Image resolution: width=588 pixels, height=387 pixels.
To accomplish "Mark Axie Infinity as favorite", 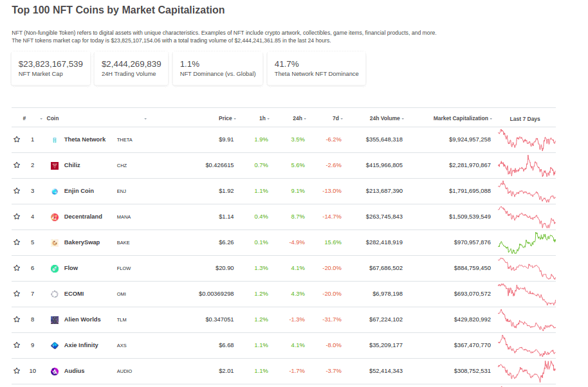I will pos(17,345).
